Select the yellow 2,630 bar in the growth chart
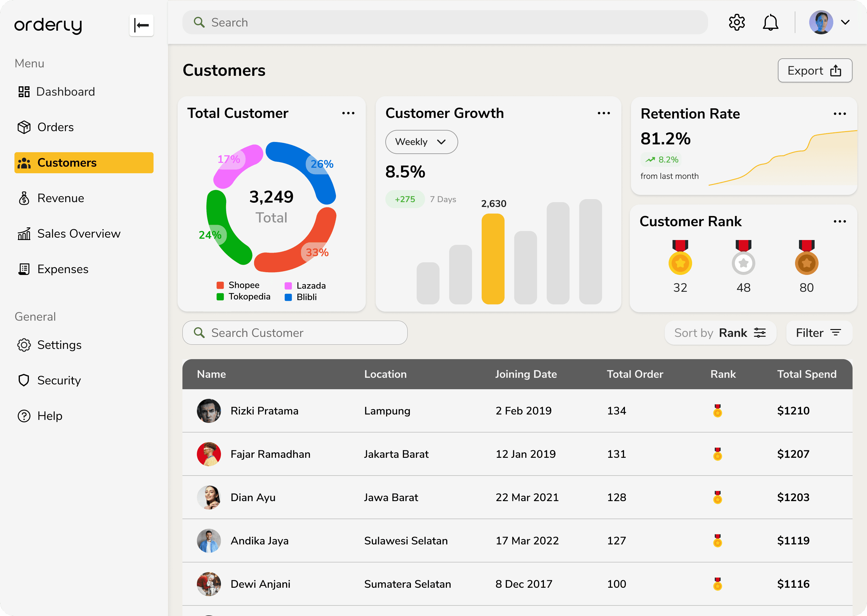 point(493,259)
